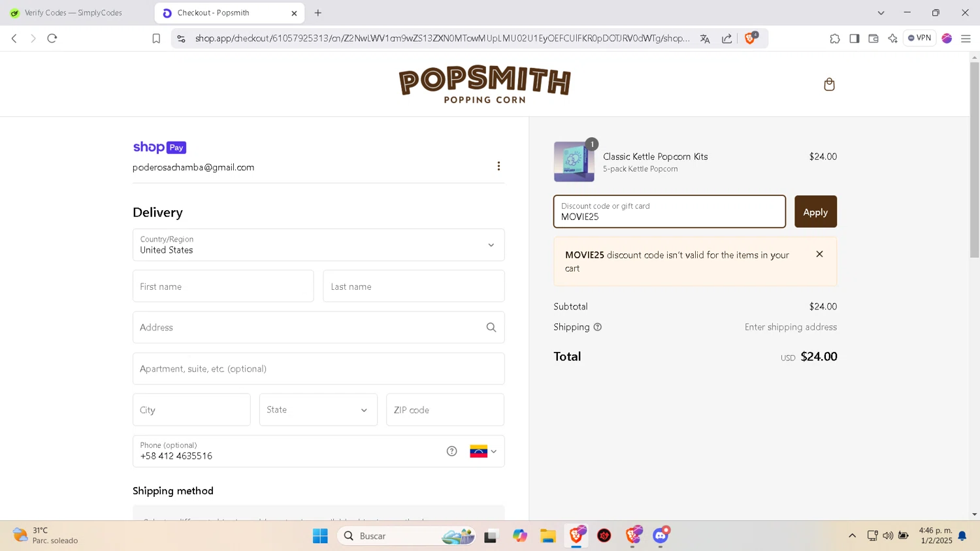Open the browser hamburger menu

click(966, 39)
